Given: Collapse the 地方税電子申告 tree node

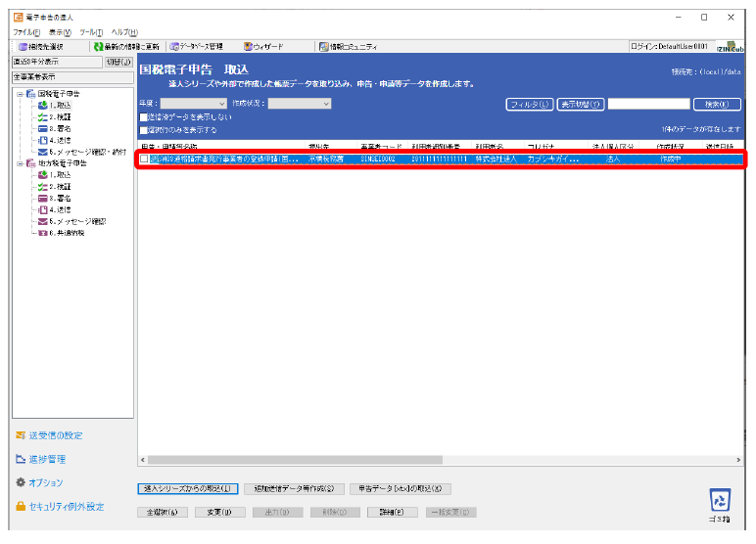Looking at the screenshot, I should click(21, 163).
